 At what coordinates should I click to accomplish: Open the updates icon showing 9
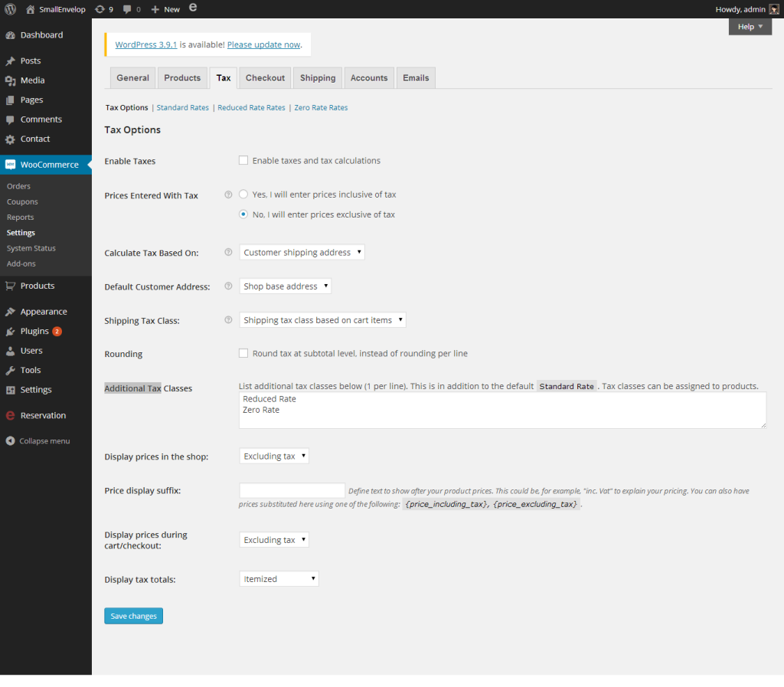(x=100, y=9)
